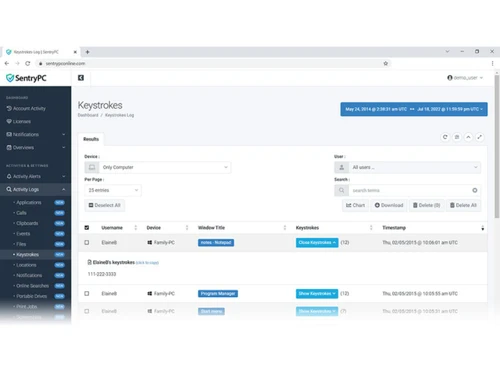This screenshot has width=500, height=375.
Task: Collapse the results panel with the up-arrow icon
Action: point(468,137)
